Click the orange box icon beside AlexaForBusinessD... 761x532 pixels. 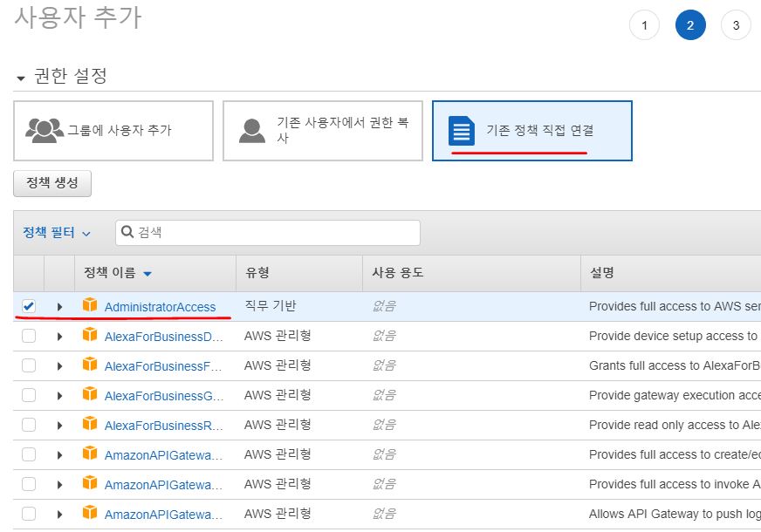tap(90, 334)
